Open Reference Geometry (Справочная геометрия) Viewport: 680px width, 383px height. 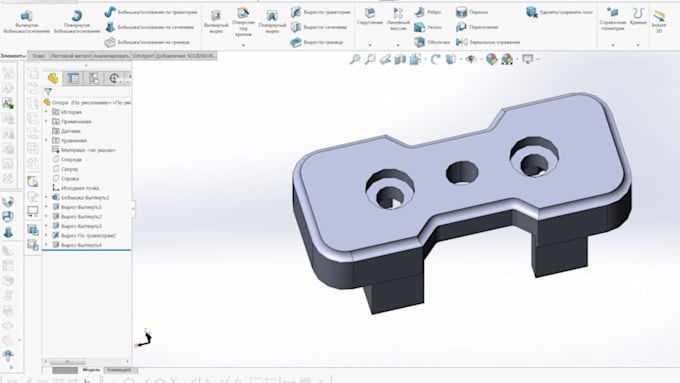tap(613, 20)
